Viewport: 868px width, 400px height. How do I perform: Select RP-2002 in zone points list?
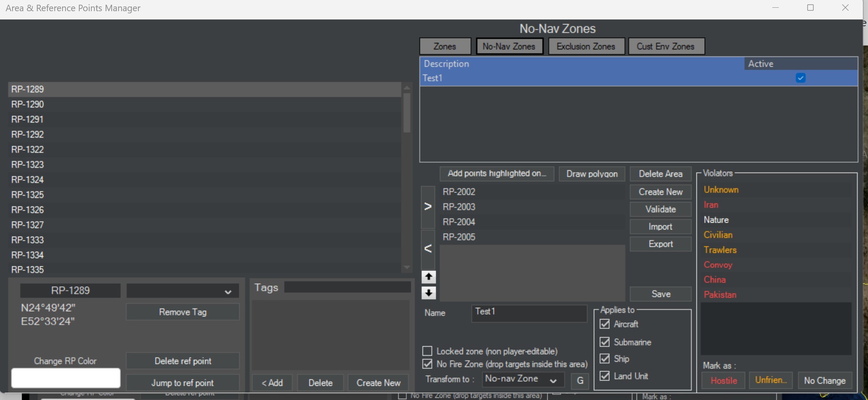533,192
